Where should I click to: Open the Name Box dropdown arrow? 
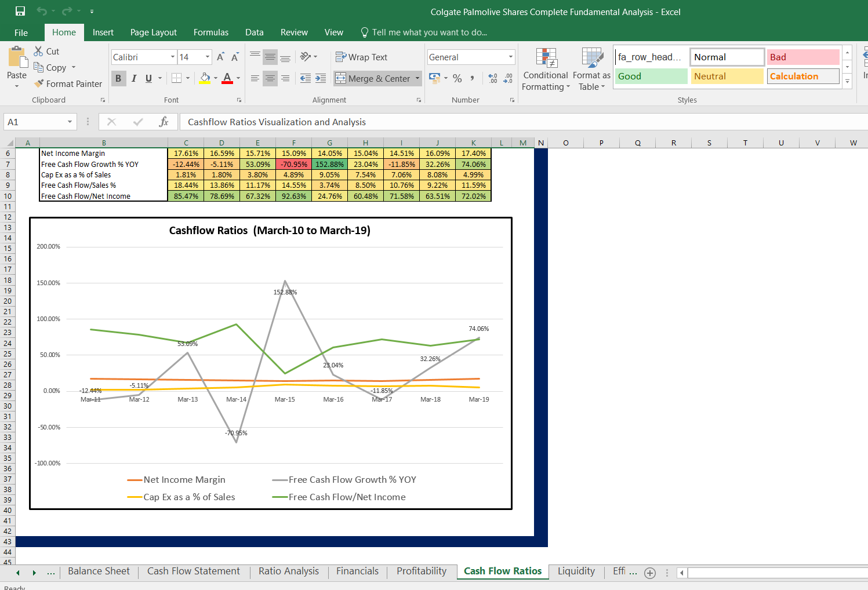[70, 122]
